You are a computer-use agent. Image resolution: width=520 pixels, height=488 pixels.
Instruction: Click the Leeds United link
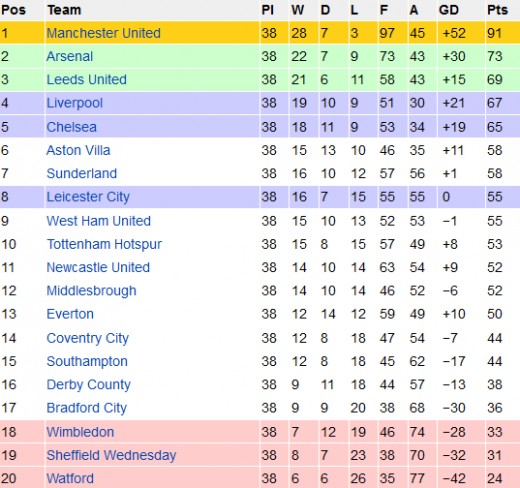(87, 80)
